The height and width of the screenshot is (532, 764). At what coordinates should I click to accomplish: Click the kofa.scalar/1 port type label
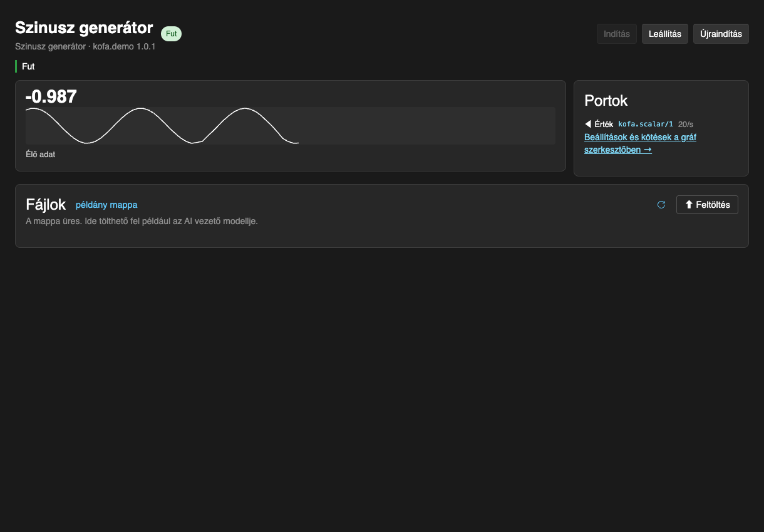(x=646, y=124)
